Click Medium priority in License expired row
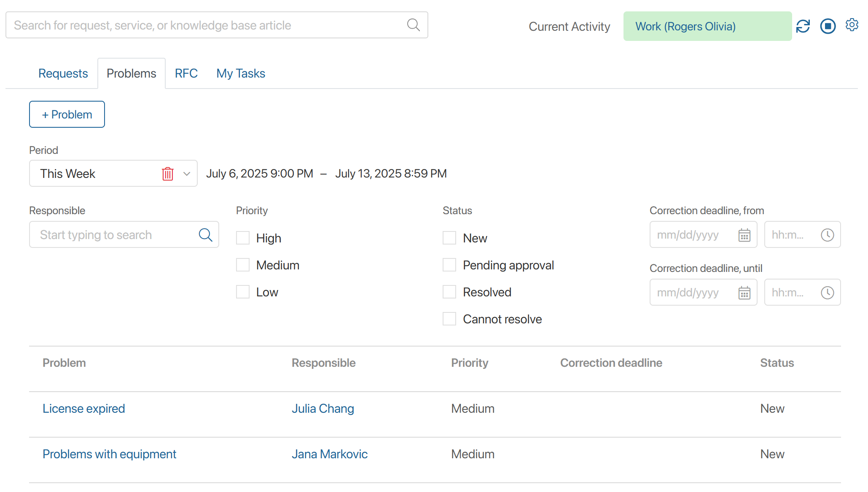 (x=473, y=409)
